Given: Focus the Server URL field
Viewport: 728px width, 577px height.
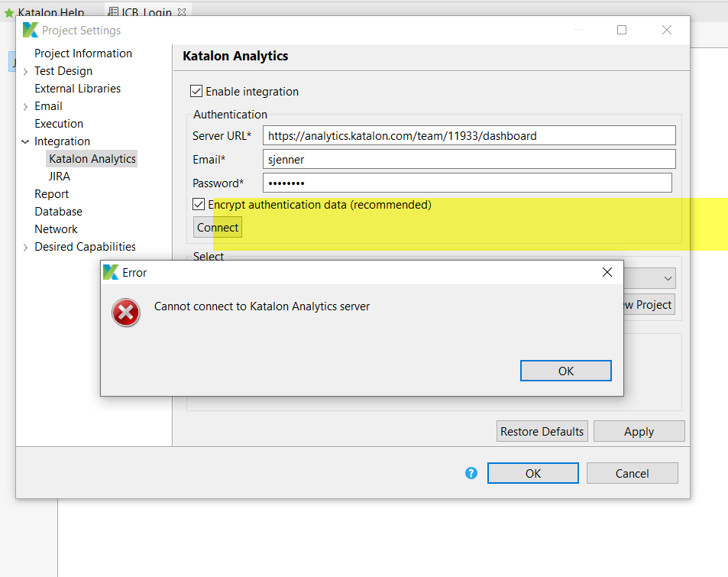Looking at the screenshot, I should [469, 136].
